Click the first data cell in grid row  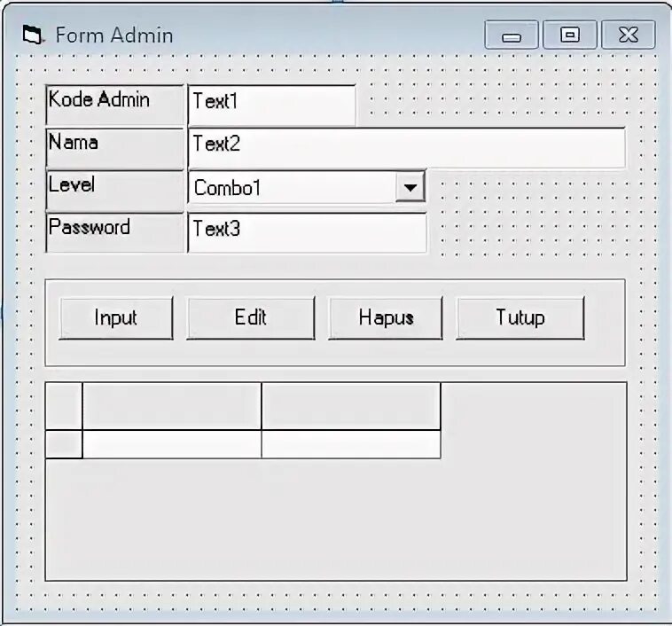click(x=172, y=444)
